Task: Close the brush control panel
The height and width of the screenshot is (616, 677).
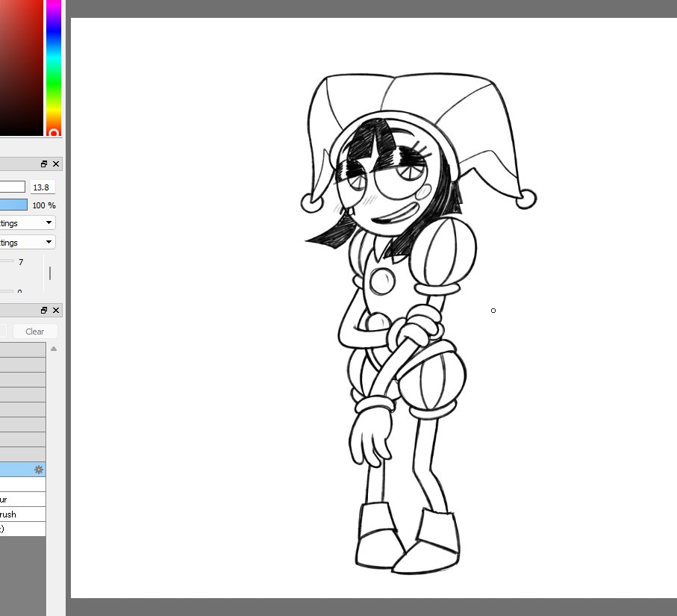Action: [x=56, y=164]
